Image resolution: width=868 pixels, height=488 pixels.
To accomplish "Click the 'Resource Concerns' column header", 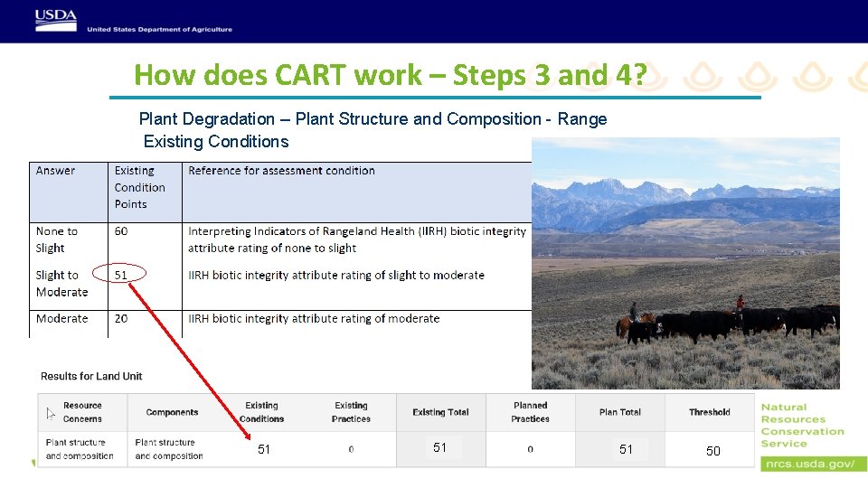I will (x=82, y=412).
